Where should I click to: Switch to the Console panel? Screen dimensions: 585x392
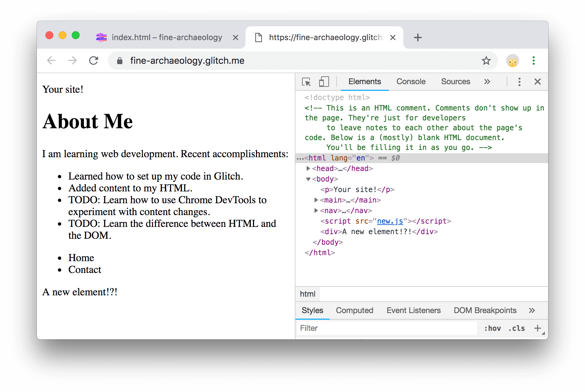(411, 82)
